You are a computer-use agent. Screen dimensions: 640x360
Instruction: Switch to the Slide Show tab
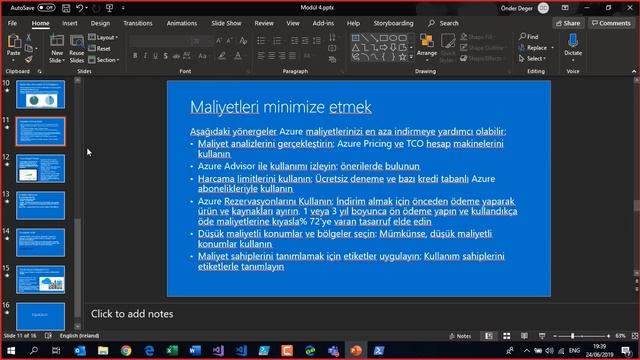226,23
